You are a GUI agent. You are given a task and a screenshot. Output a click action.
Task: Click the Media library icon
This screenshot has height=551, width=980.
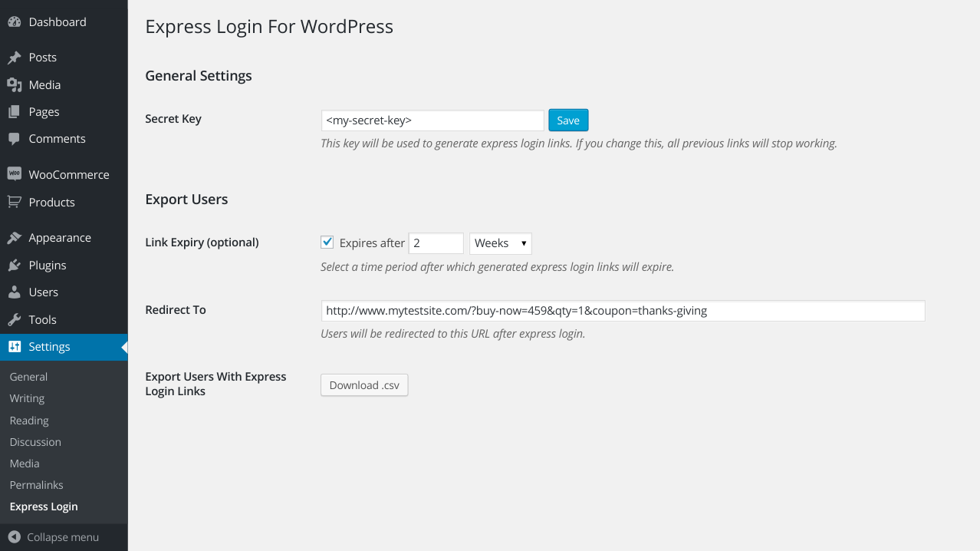pos(14,85)
